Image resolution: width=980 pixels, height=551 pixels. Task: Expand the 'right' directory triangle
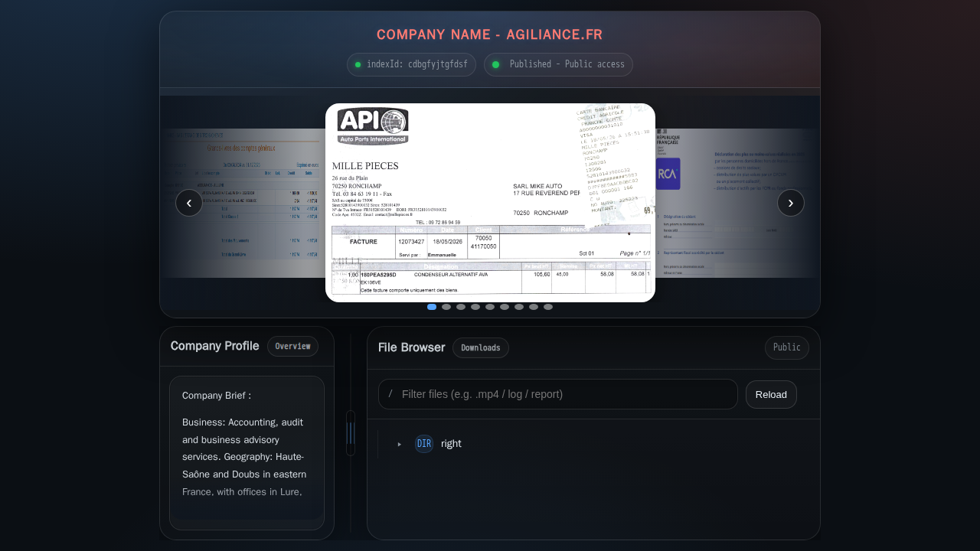[400, 444]
